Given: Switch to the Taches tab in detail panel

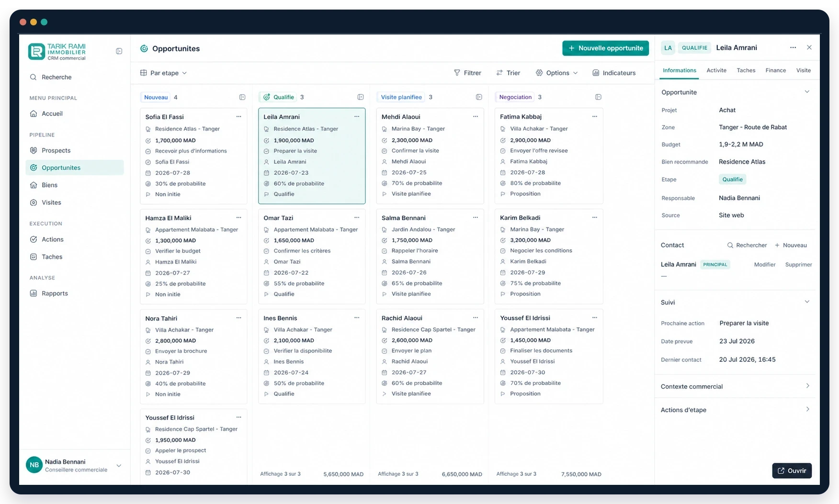Looking at the screenshot, I should 746,70.
